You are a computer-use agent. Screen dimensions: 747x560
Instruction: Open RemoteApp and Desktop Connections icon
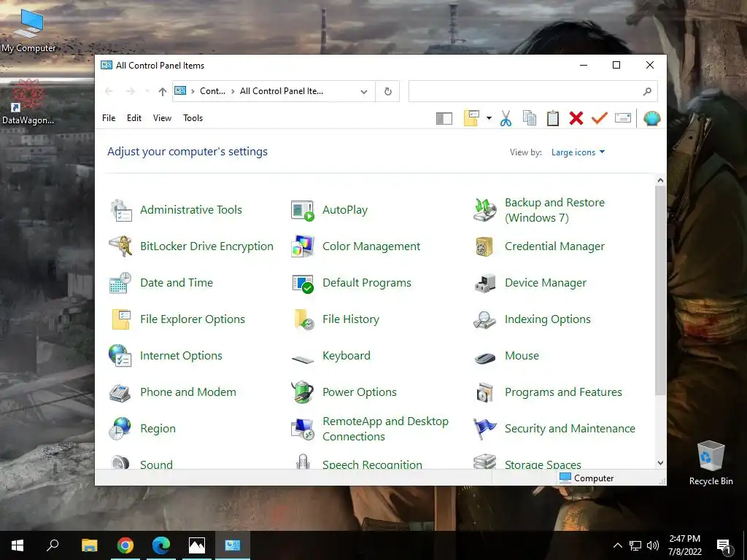coord(303,429)
